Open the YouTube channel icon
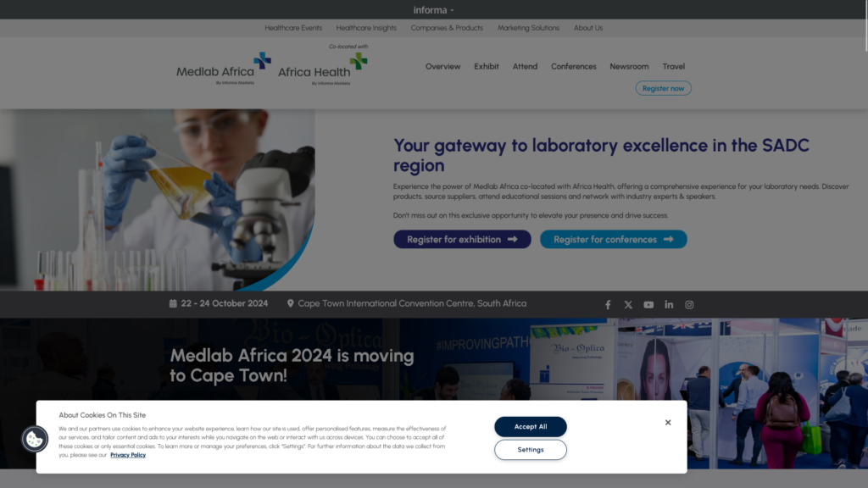Viewport: 868px width, 488px height. [x=648, y=305]
